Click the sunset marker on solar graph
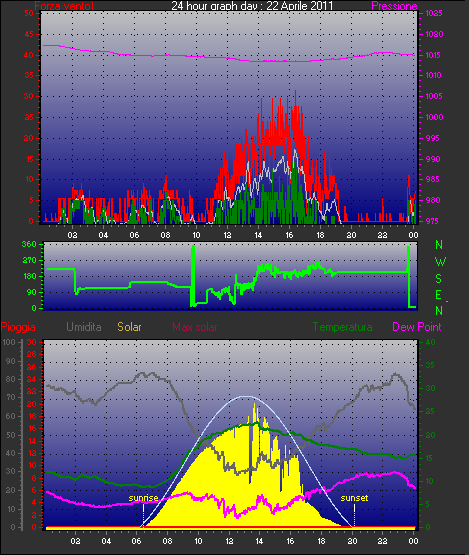Viewport: 469px width, 555px height. pyautogui.click(x=354, y=498)
